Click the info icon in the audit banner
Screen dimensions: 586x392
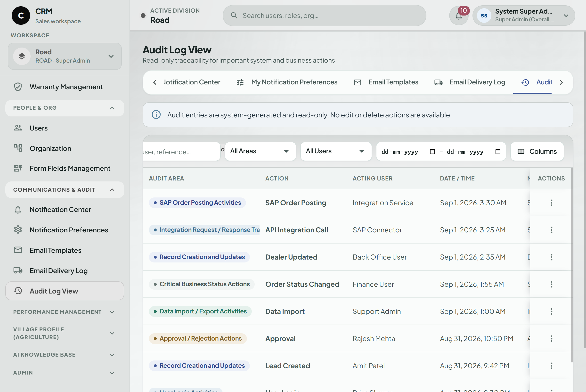156,115
